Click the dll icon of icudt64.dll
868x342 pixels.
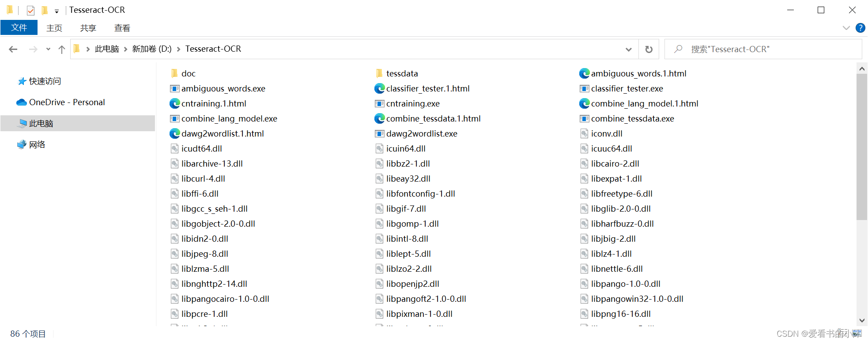pos(175,148)
